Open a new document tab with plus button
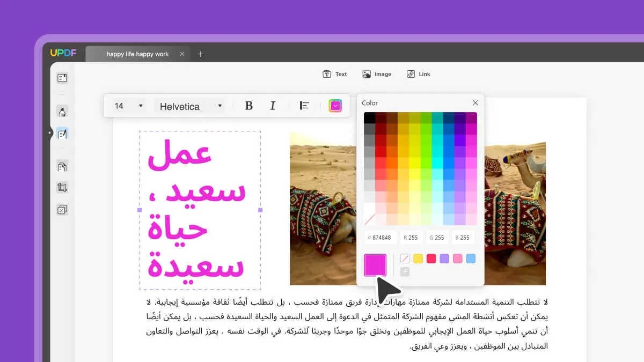The height and width of the screenshot is (362, 644). pos(201,53)
